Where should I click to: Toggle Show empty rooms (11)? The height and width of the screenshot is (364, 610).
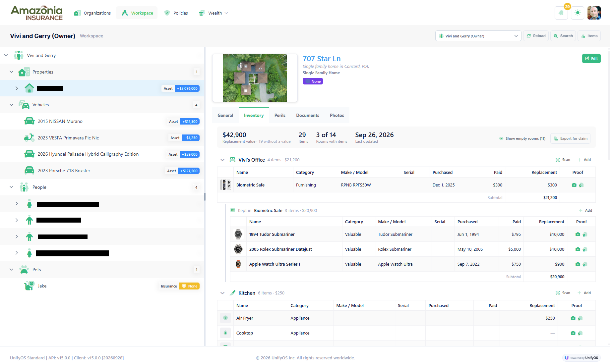pyautogui.click(x=522, y=138)
